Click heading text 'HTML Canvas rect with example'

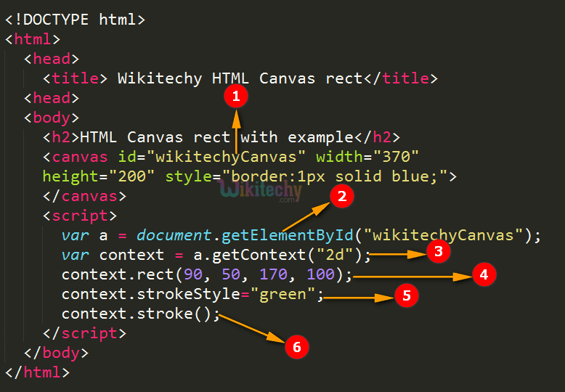pyautogui.click(x=216, y=137)
